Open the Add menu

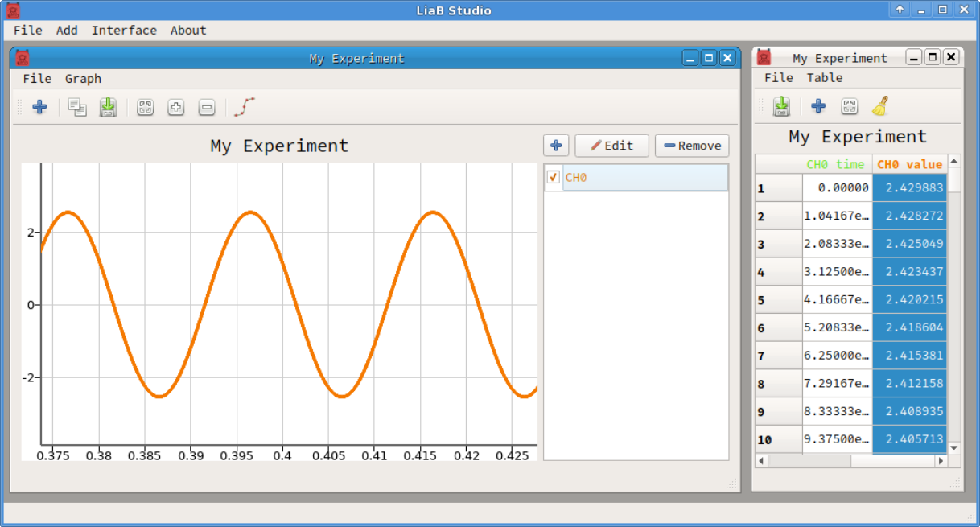[x=67, y=30]
